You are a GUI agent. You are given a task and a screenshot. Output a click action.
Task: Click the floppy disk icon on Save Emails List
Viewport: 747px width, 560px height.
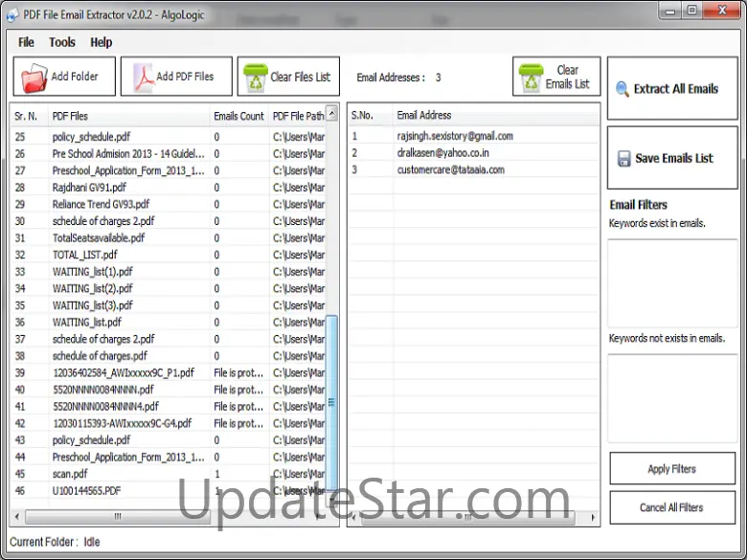tap(624, 159)
